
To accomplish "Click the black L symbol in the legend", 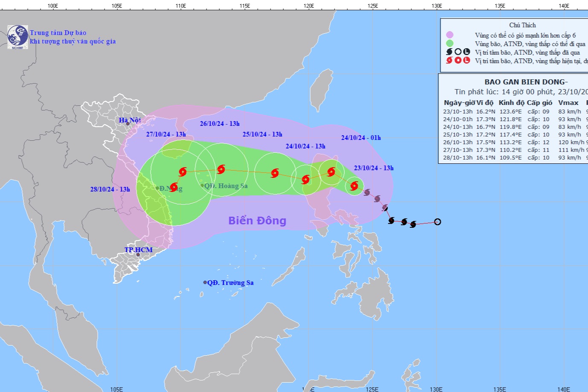I will 466,52.
